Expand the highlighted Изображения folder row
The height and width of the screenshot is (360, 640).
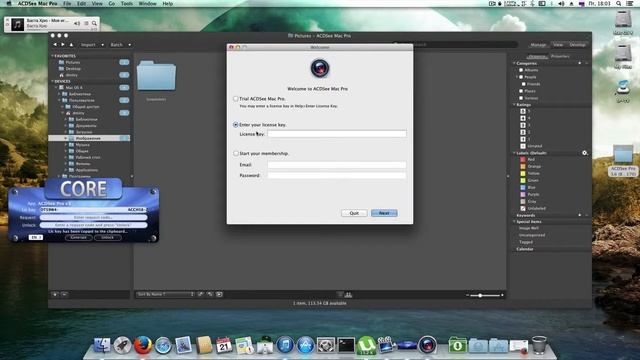[66, 138]
